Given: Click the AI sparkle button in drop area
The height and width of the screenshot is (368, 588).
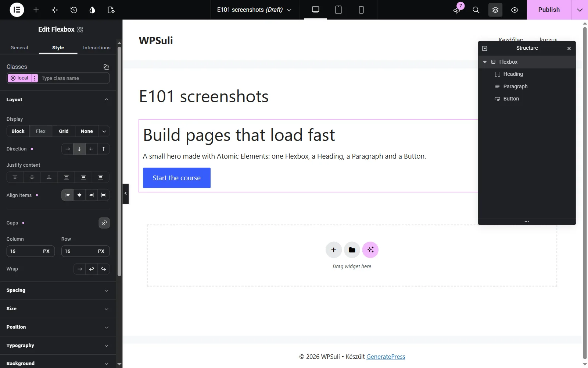Looking at the screenshot, I should [x=370, y=250].
